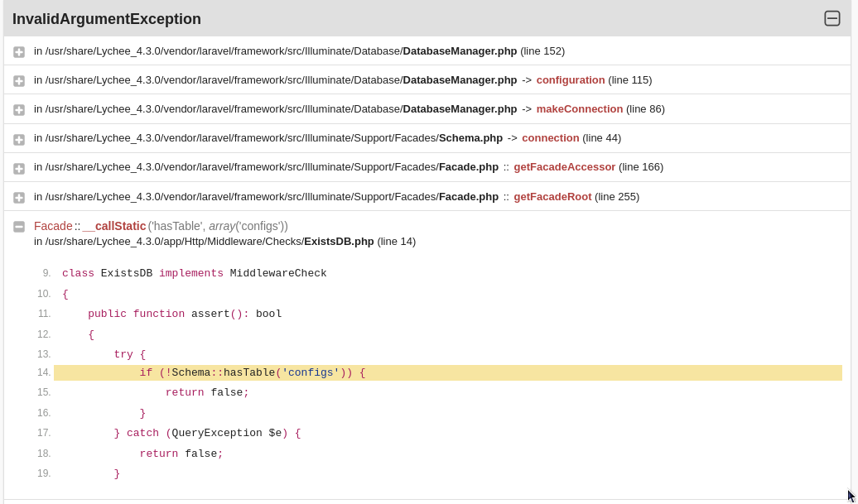This screenshot has height=504, width=858.
Task: Expand the Schema.php connection stack frame
Action: tap(18, 139)
